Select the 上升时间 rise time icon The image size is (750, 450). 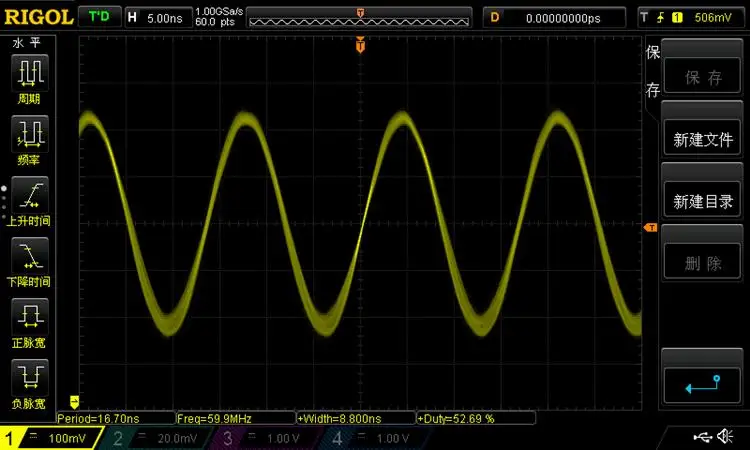point(29,195)
